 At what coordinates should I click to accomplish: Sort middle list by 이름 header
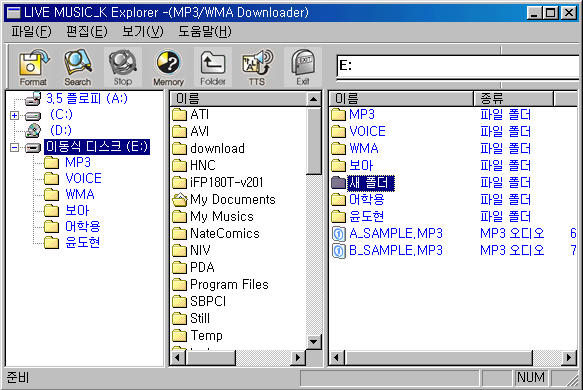[x=238, y=99]
